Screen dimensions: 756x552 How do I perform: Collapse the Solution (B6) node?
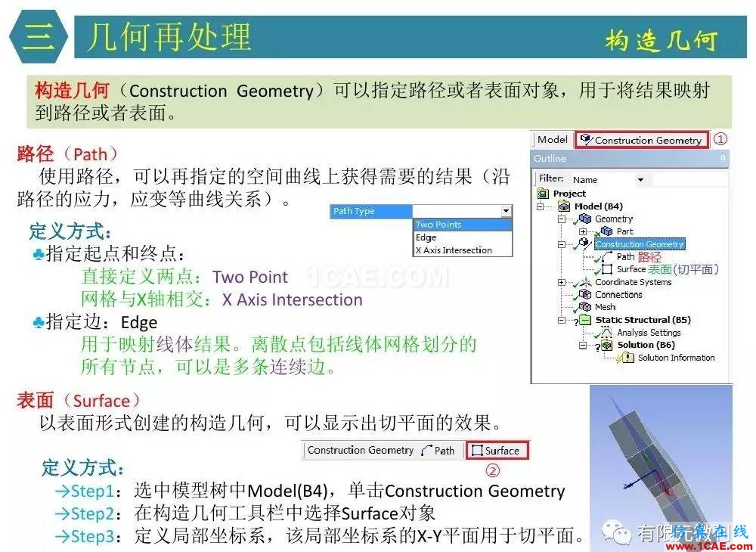tap(582, 345)
